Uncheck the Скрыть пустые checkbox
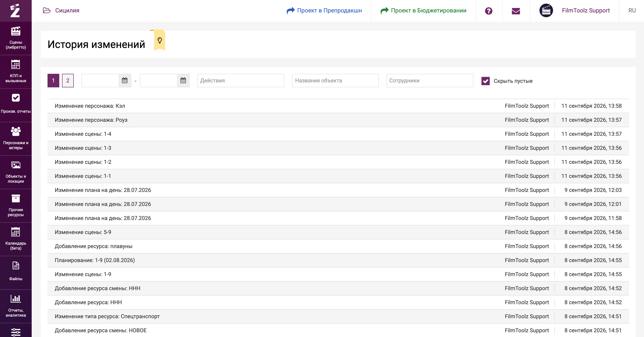The width and height of the screenshot is (644, 337). click(x=485, y=81)
